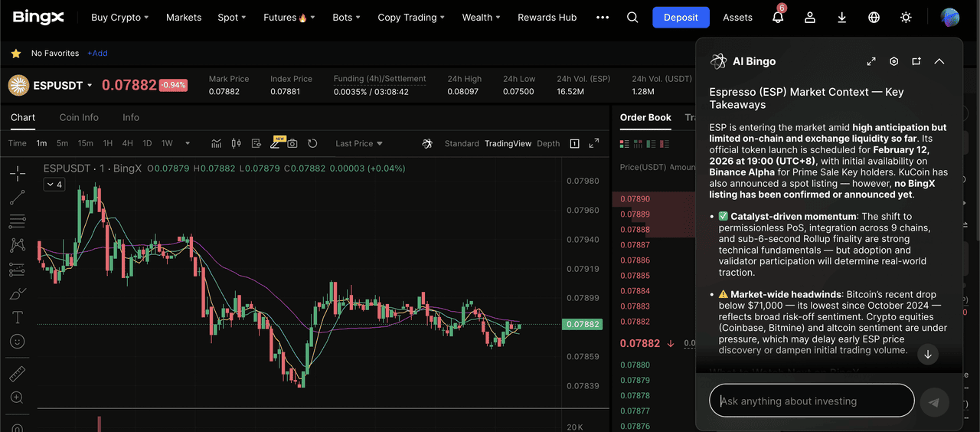Image resolution: width=980 pixels, height=432 pixels.
Task: Collapse the AI Bingo panel chevron
Action: (939, 61)
